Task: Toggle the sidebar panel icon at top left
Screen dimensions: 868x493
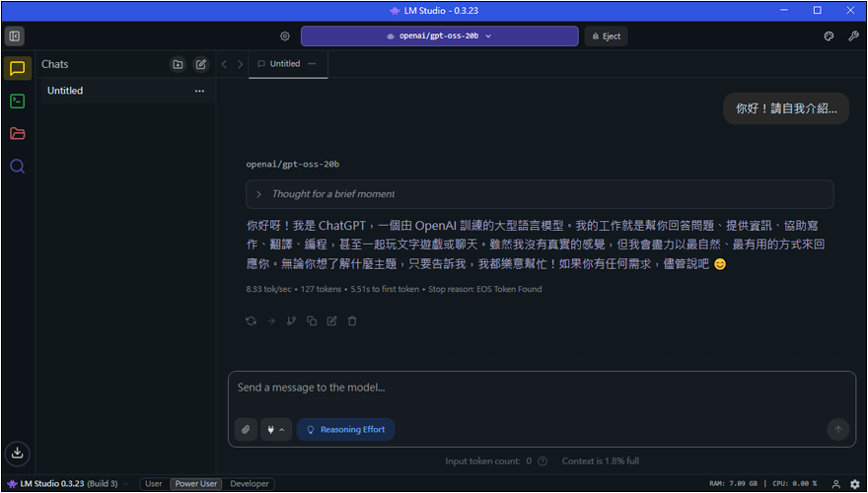Action: tap(15, 35)
